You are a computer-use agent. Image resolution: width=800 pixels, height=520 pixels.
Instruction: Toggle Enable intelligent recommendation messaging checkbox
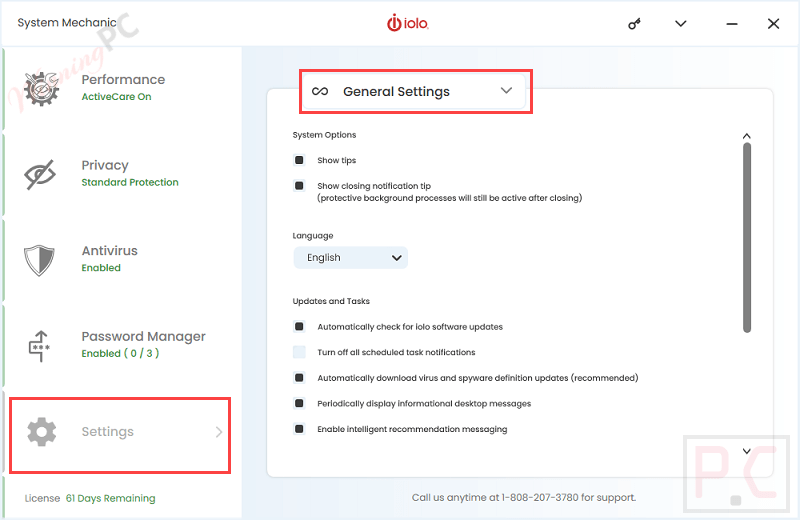(299, 429)
